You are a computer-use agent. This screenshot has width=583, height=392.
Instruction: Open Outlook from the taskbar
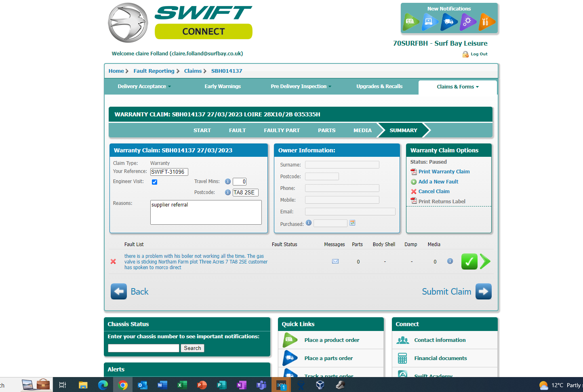[x=143, y=385]
